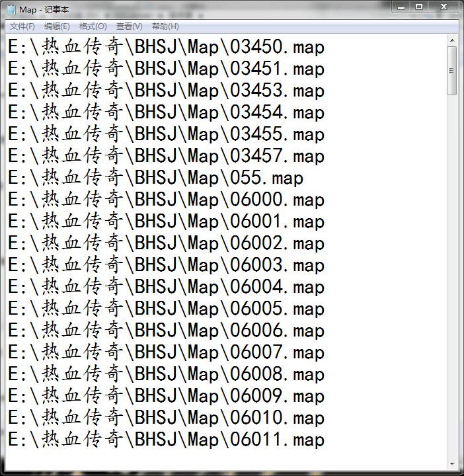Open the 查看(V) menu
The image size is (464, 476).
(129, 26)
